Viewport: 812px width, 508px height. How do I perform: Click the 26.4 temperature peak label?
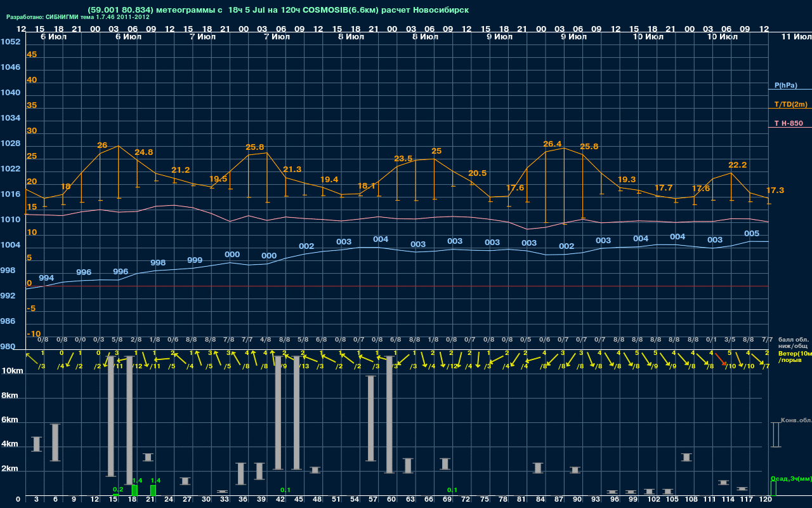(x=553, y=144)
